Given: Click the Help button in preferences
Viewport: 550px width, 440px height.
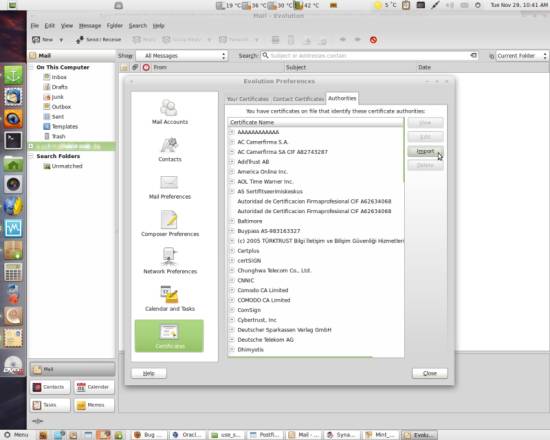Looking at the screenshot, I should coord(149,373).
